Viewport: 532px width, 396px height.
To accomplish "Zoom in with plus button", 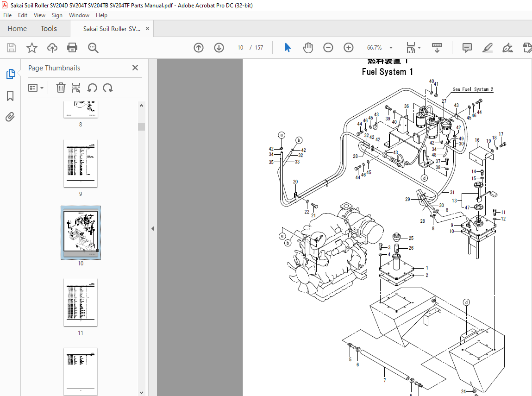I will 349,48.
